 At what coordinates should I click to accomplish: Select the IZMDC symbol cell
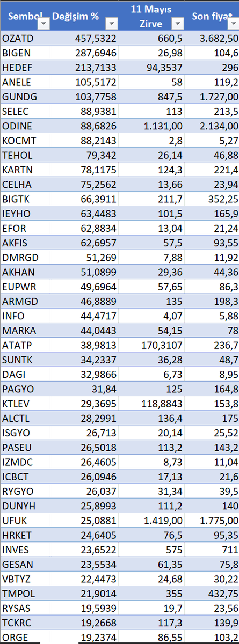tap(25, 463)
